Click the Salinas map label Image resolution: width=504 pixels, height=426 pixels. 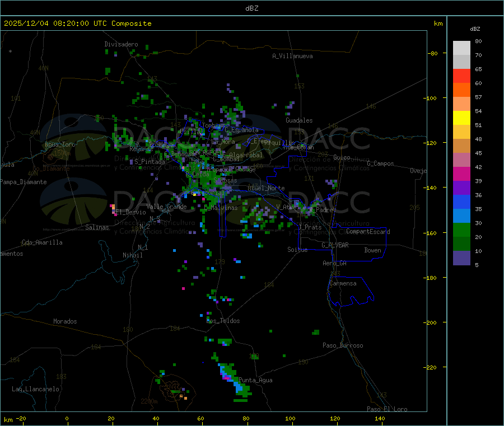[97, 227]
